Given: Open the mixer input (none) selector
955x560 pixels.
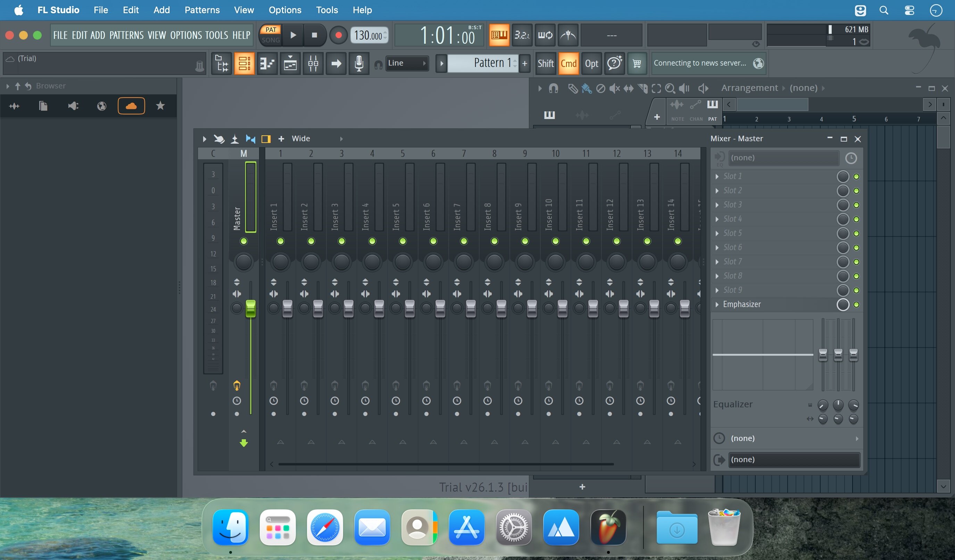Looking at the screenshot, I should click(x=783, y=158).
